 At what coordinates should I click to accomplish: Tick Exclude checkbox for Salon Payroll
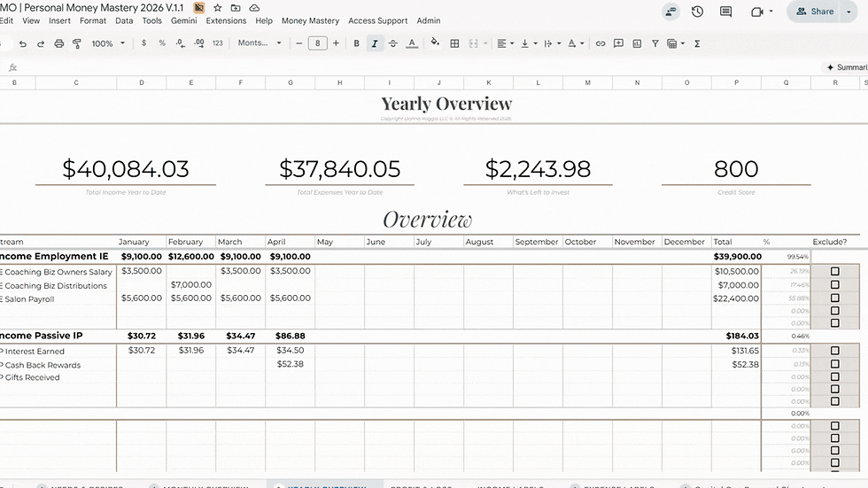[x=834, y=298]
